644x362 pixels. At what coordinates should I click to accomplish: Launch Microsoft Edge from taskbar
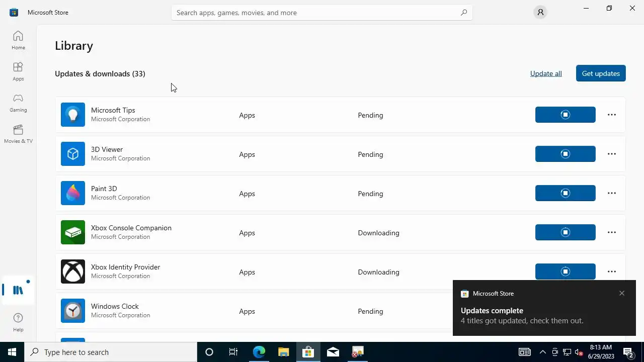tap(259, 352)
